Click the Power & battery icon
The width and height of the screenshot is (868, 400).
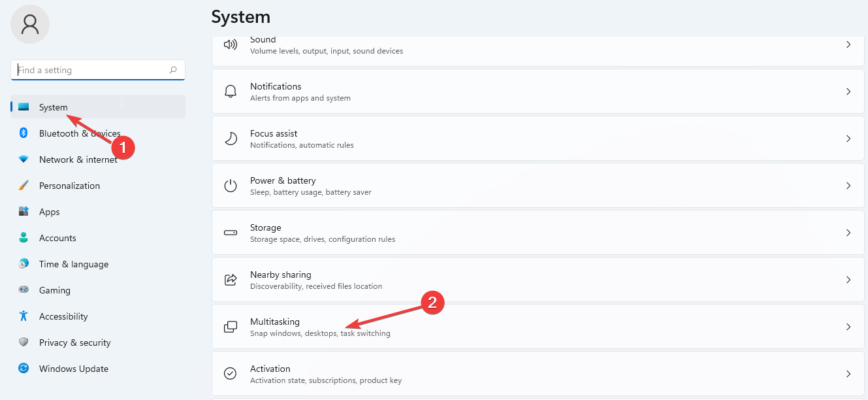pyautogui.click(x=230, y=185)
